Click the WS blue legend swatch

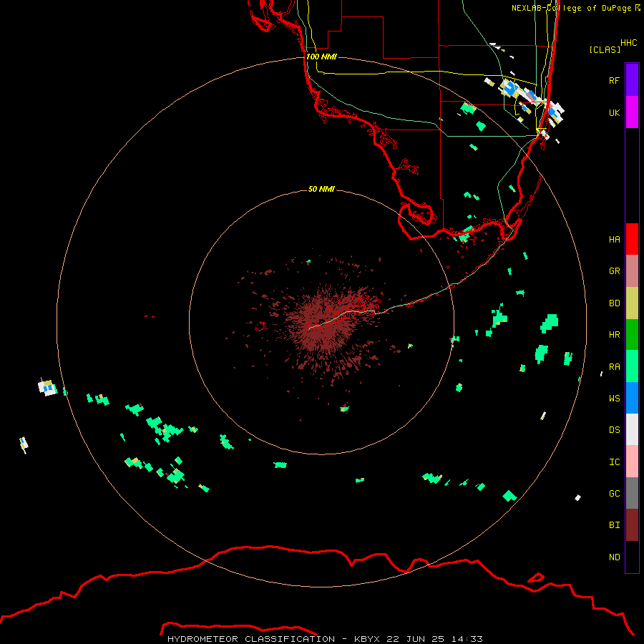(632, 398)
